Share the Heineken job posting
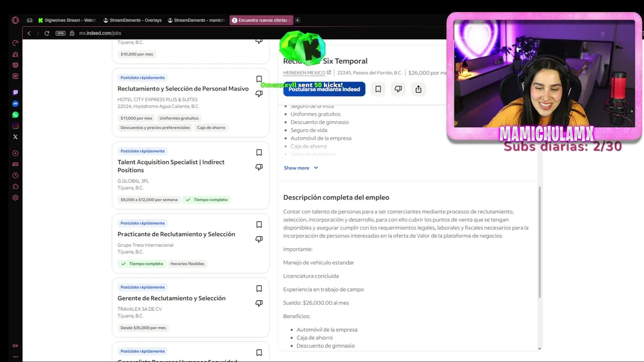 [418, 89]
